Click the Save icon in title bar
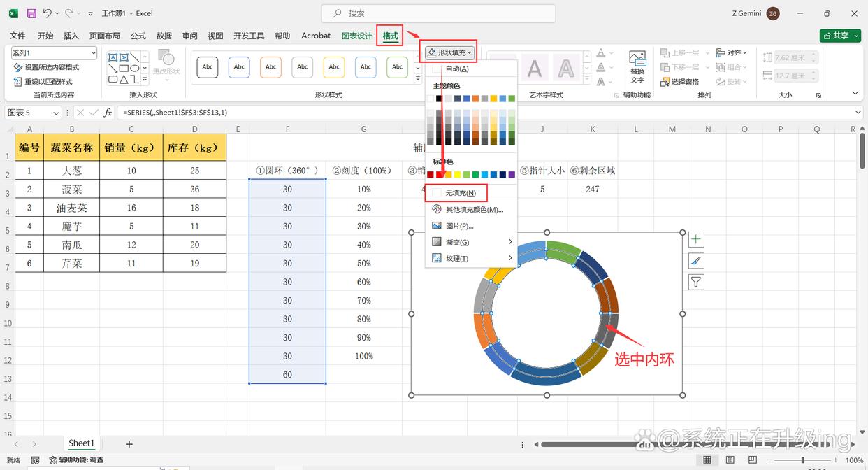Viewport: 868px width, 470px height. tap(31, 13)
